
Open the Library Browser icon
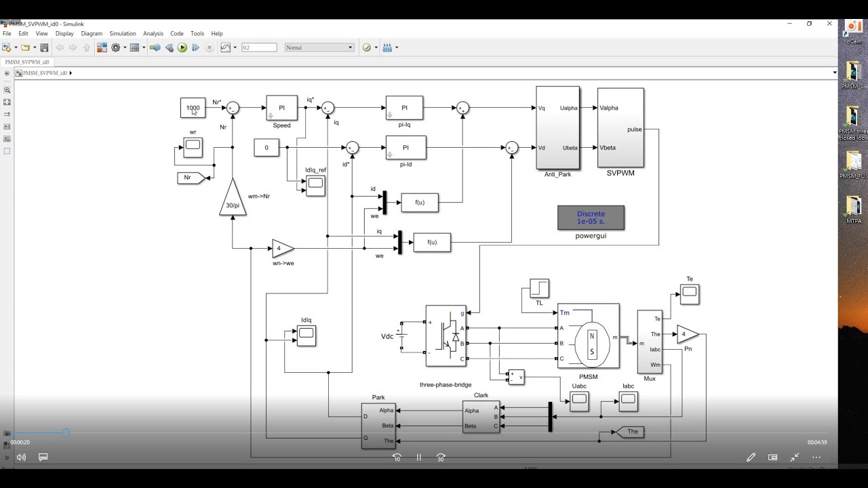(102, 47)
